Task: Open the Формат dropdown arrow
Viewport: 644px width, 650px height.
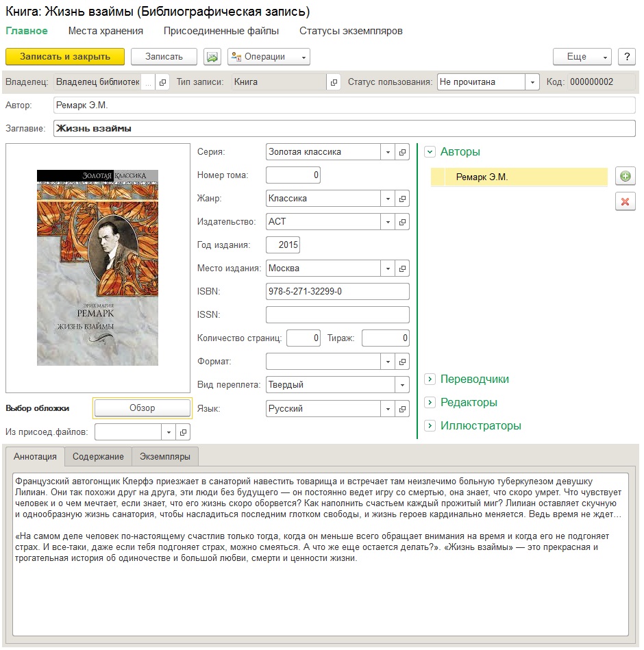Action: pos(388,362)
